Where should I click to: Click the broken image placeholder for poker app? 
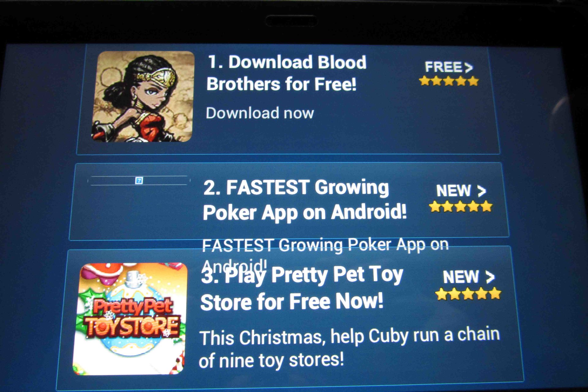(139, 181)
